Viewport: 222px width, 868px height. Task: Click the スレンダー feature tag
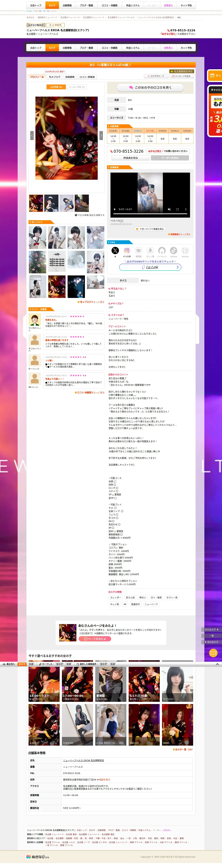tap(116, 597)
